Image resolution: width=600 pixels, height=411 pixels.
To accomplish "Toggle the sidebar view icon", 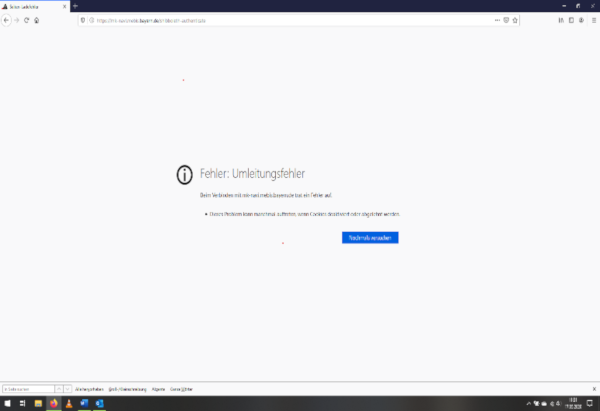I will pos(570,19).
